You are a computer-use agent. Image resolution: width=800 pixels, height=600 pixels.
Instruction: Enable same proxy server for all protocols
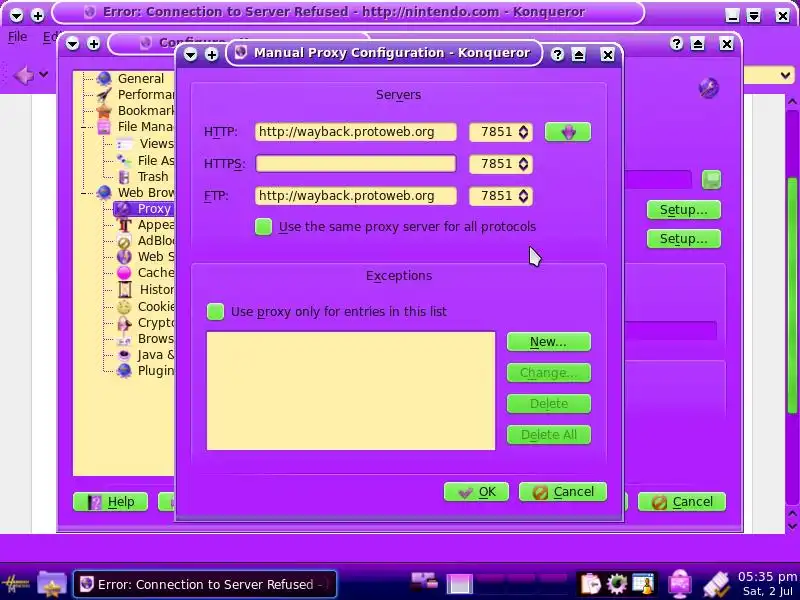tap(263, 227)
